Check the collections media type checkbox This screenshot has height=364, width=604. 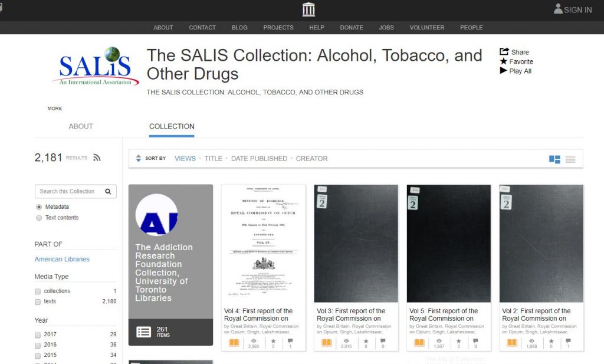tap(38, 291)
